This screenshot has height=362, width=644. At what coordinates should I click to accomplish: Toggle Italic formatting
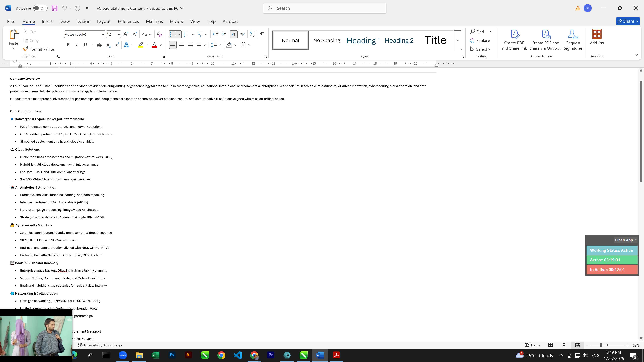tap(76, 45)
